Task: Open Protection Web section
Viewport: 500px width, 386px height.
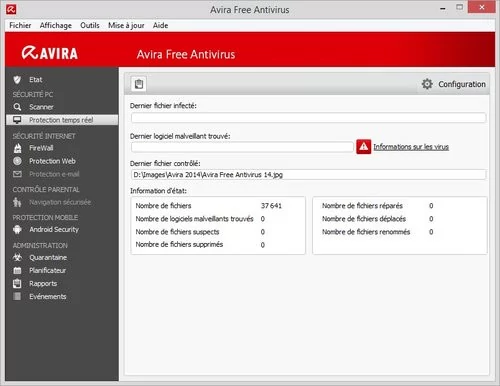Action: (x=52, y=161)
